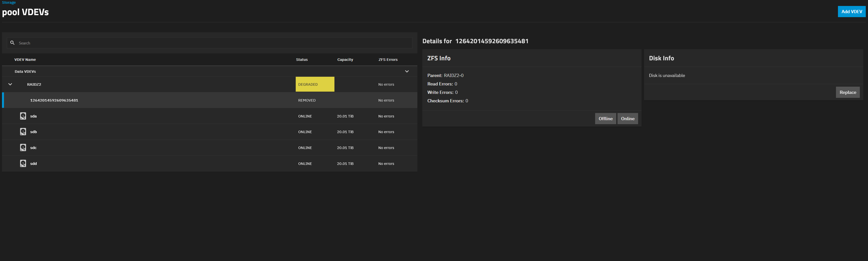Click the ZFS Errors column header
The width and height of the screenshot is (868, 261).
coord(388,60)
